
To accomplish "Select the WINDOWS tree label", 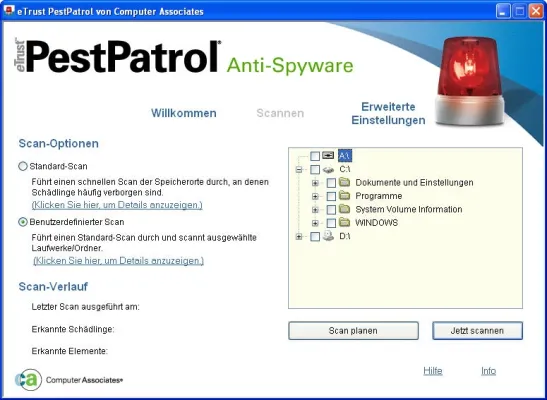I will 376,223.
